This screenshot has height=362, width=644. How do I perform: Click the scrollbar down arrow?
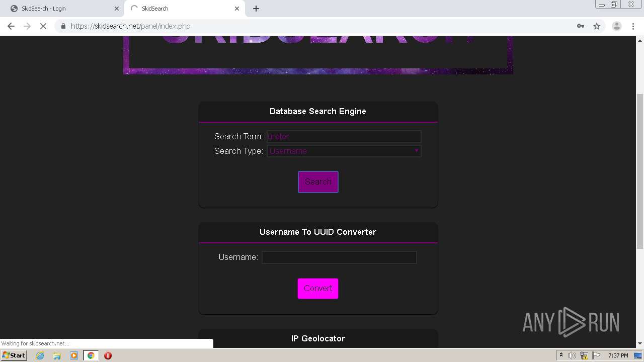tap(640, 343)
